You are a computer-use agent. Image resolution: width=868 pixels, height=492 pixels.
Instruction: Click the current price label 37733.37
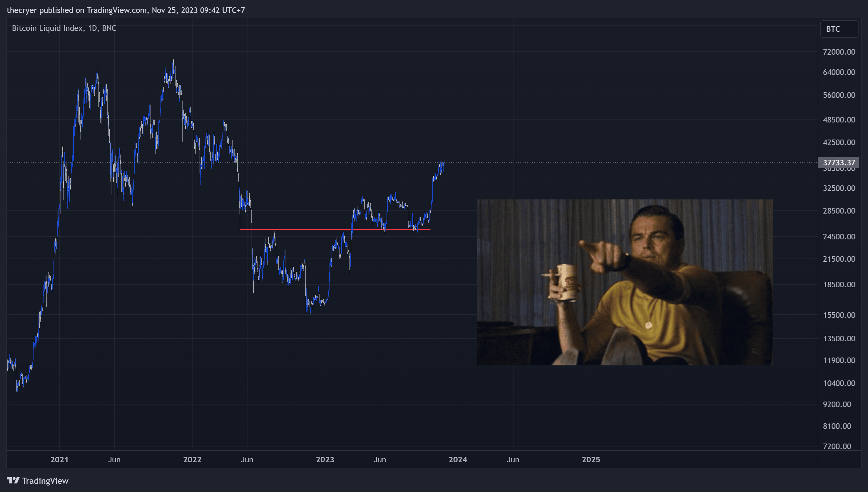pos(838,162)
